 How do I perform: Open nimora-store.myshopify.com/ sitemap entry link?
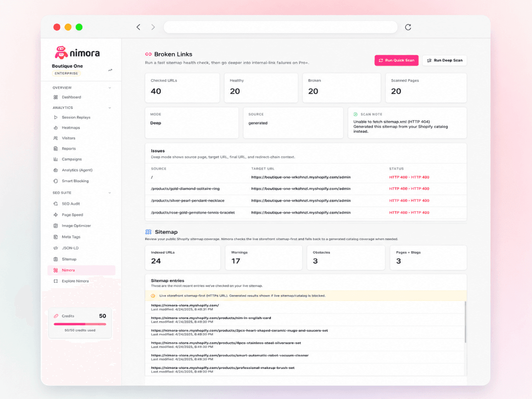pyautogui.click(x=185, y=305)
